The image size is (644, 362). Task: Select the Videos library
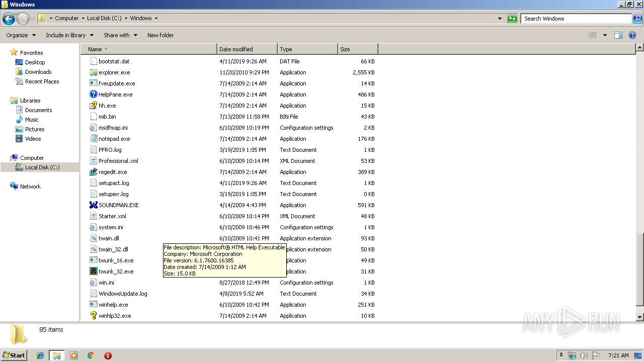pos(28,139)
